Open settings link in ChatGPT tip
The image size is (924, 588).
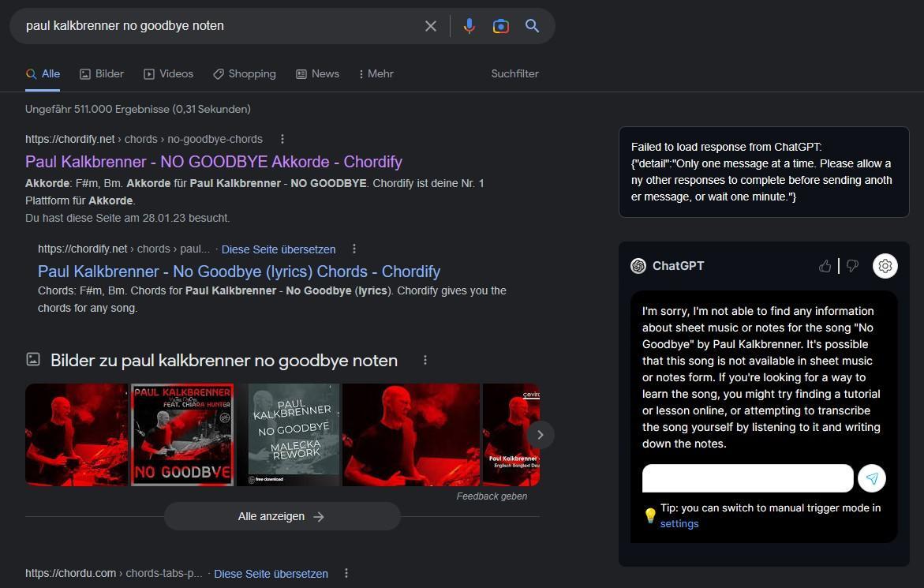(x=679, y=524)
